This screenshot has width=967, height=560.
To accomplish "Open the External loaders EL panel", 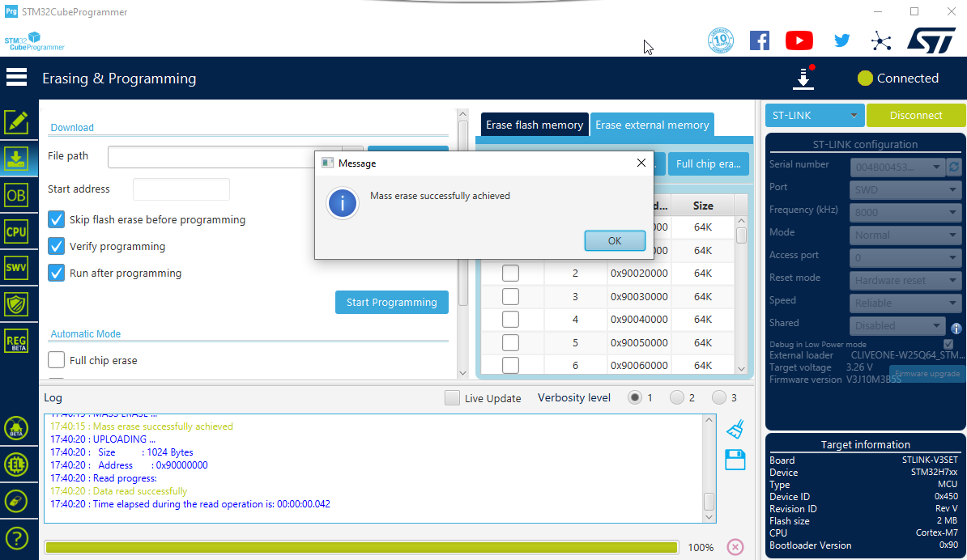I will coord(16,465).
